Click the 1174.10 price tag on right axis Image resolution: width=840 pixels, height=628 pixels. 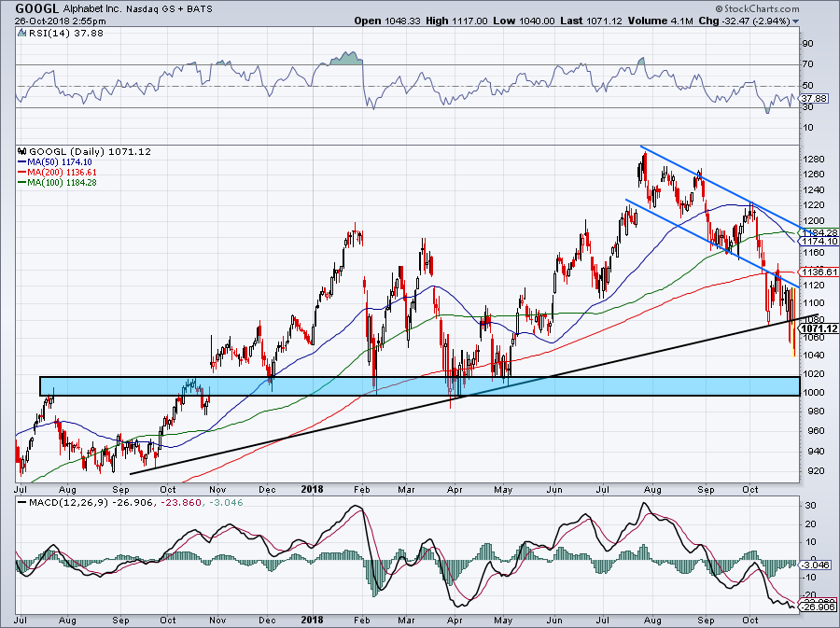coord(820,242)
